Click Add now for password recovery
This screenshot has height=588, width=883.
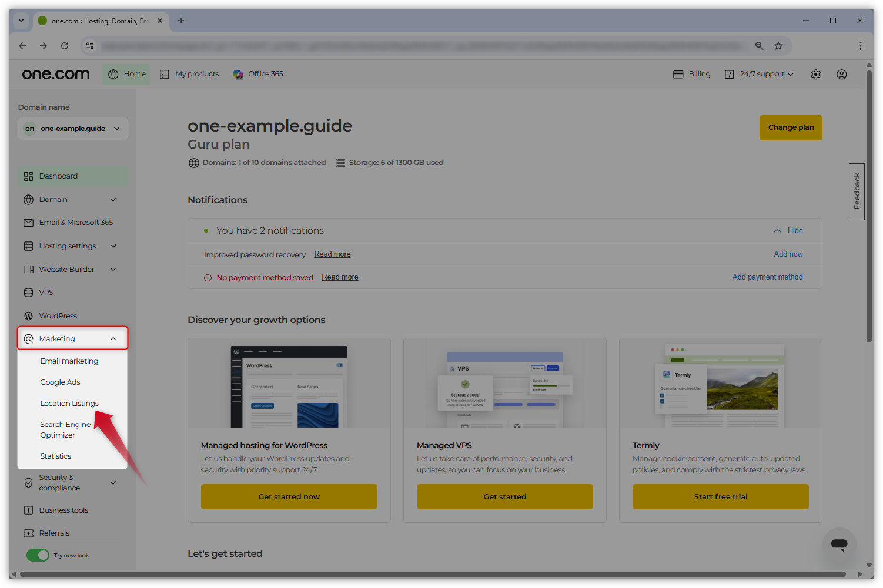click(788, 254)
